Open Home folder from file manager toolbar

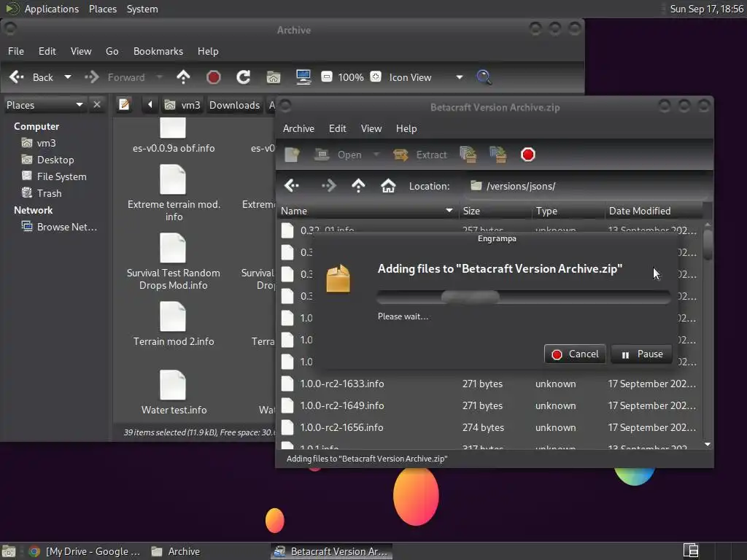coord(274,77)
